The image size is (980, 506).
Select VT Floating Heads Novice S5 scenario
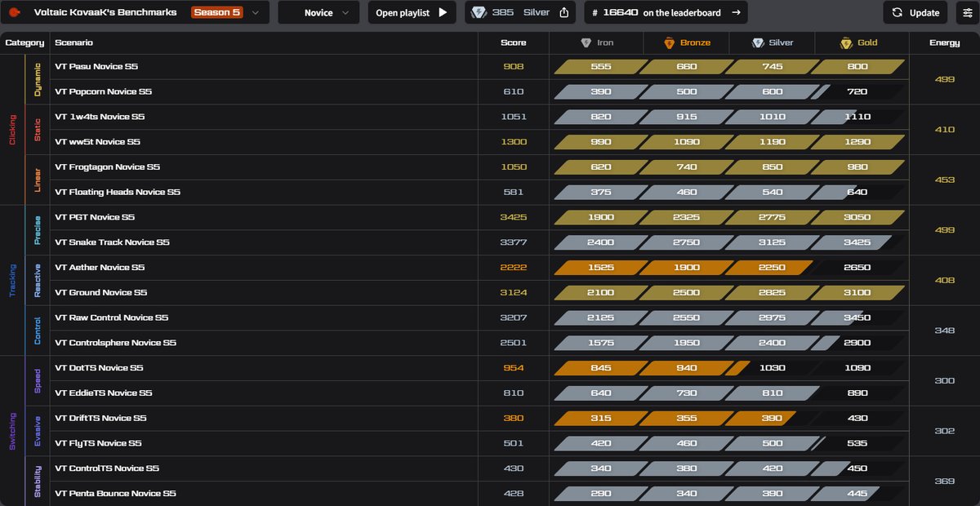118,192
